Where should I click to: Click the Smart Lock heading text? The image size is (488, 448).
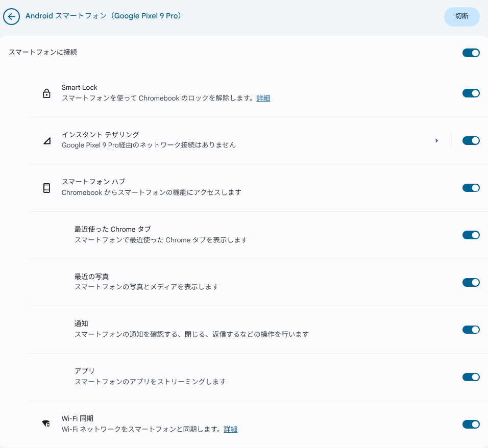coord(79,87)
